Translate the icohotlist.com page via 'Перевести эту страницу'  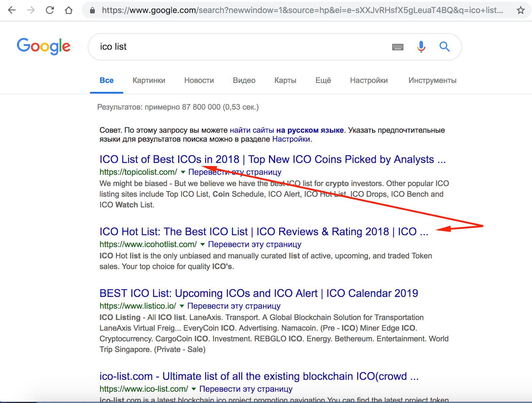(254, 244)
